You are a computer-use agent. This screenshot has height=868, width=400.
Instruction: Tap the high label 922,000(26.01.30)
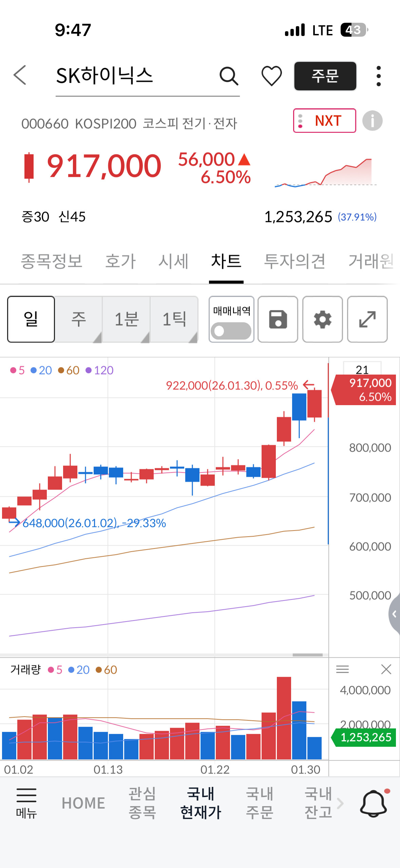(232, 385)
